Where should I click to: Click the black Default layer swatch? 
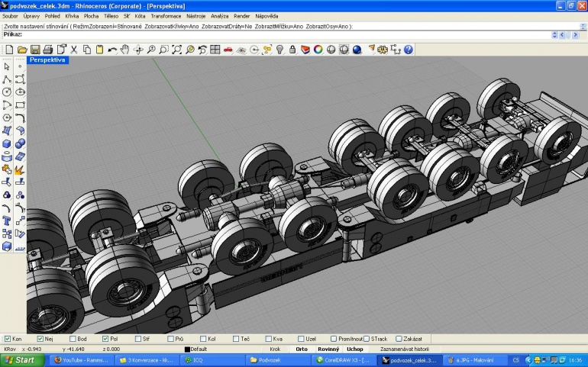[187, 349]
